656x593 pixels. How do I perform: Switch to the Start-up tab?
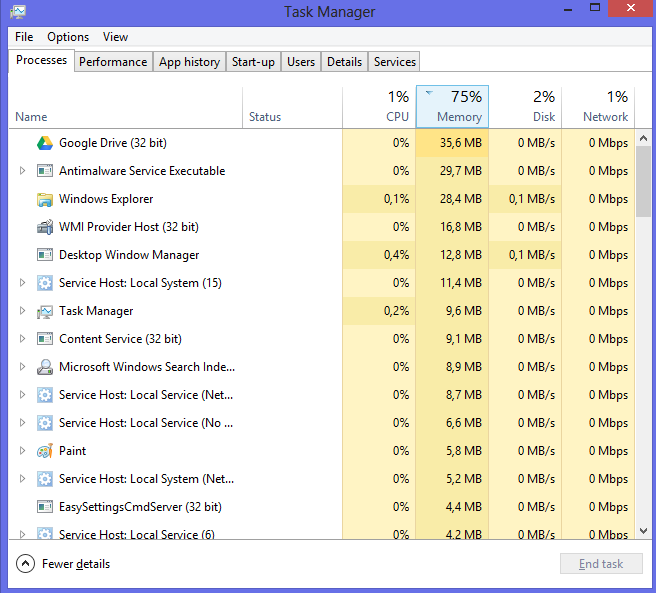253,62
